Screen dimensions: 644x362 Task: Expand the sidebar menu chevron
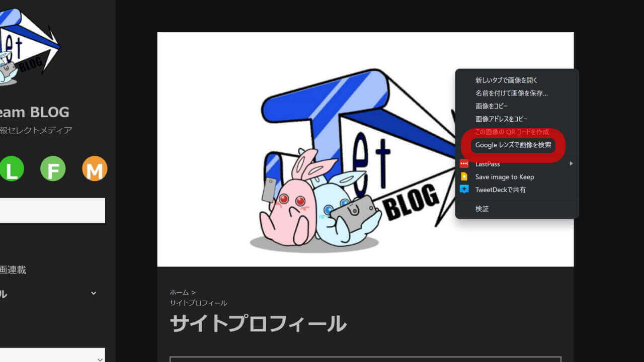[94, 293]
